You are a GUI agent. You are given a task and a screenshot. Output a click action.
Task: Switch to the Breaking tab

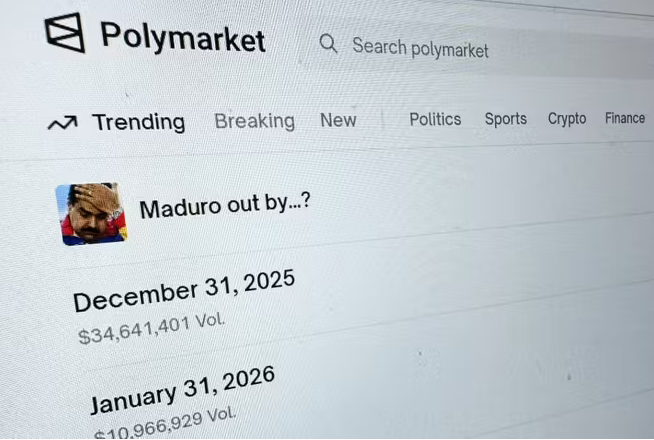coord(254,121)
